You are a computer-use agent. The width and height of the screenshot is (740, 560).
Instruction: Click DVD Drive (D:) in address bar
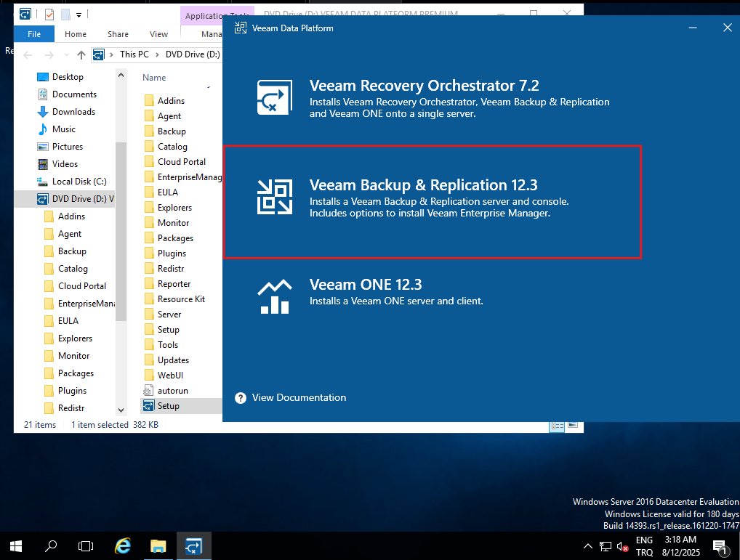[x=193, y=54]
